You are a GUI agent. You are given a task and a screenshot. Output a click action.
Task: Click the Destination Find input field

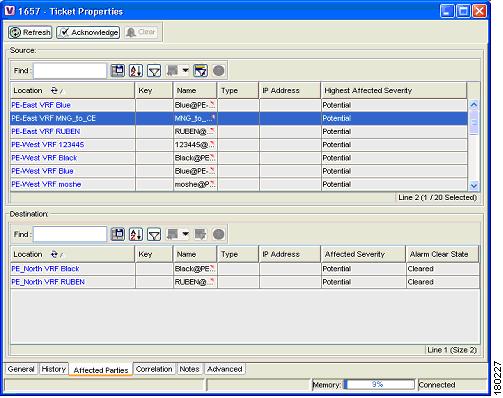[70, 234]
